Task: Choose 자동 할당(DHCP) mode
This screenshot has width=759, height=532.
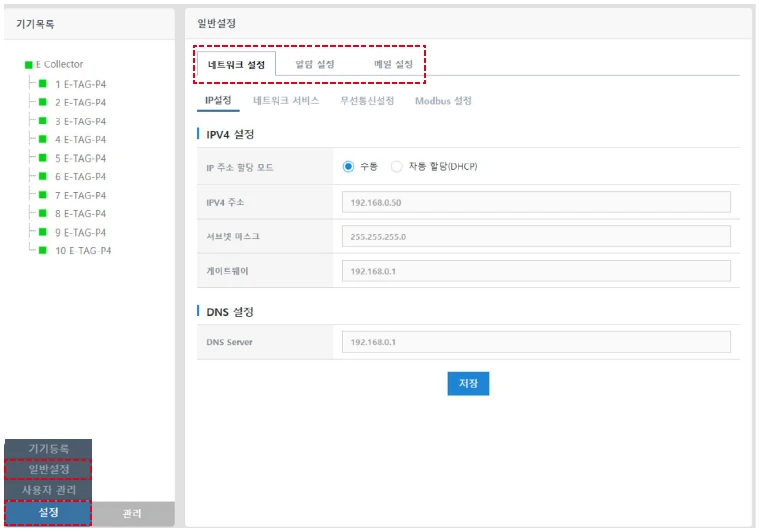Action: pos(396,167)
